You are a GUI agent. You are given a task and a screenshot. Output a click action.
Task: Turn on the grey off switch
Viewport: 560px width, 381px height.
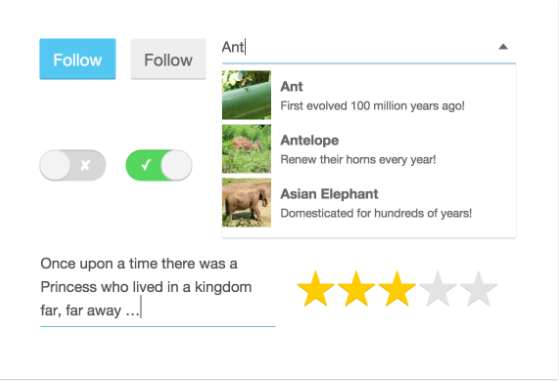tap(73, 165)
